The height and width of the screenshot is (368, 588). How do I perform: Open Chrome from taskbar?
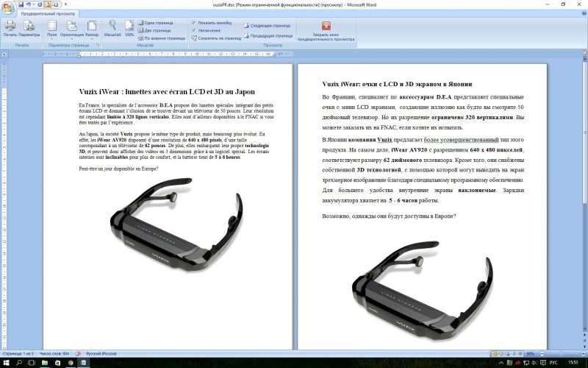71,363
